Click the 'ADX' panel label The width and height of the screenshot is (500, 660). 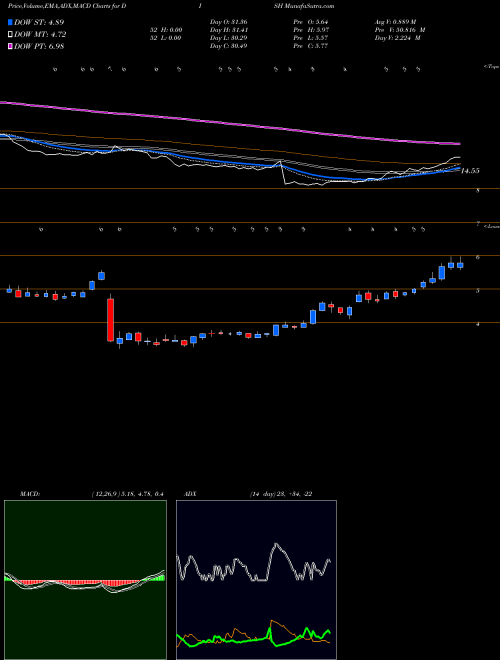[x=190, y=494]
